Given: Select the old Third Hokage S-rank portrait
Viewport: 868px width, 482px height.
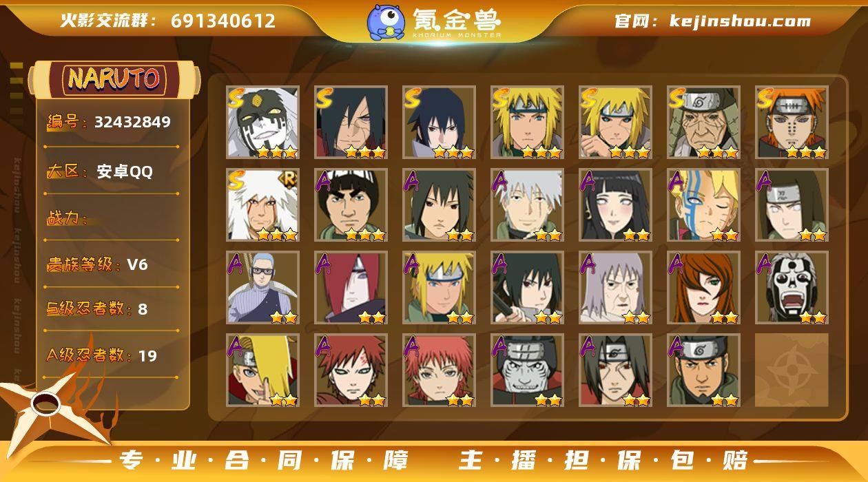Looking at the screenshot, I should pos(704,123).
